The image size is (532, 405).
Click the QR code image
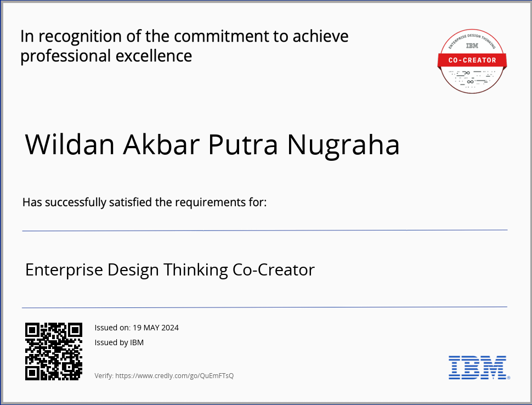(54, 351)
